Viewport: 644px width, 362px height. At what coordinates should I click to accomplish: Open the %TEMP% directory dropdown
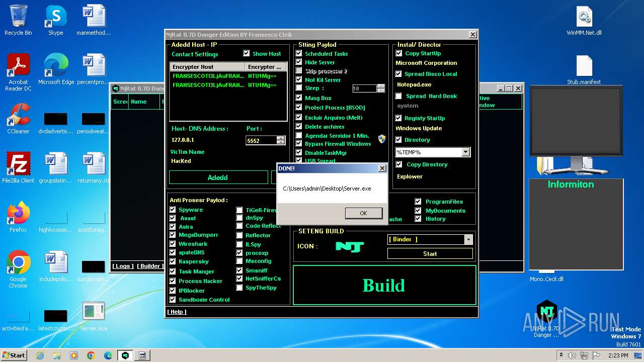pos(465,152)
